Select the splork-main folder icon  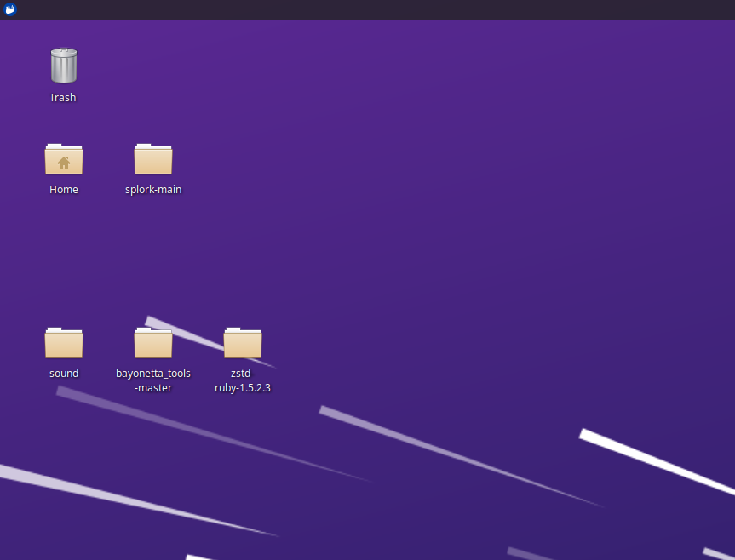153,159
